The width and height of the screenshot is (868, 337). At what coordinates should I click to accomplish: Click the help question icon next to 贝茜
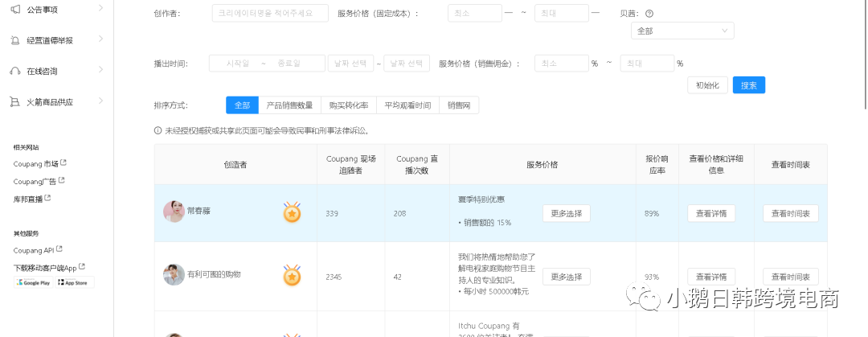[x=649, y=14]
